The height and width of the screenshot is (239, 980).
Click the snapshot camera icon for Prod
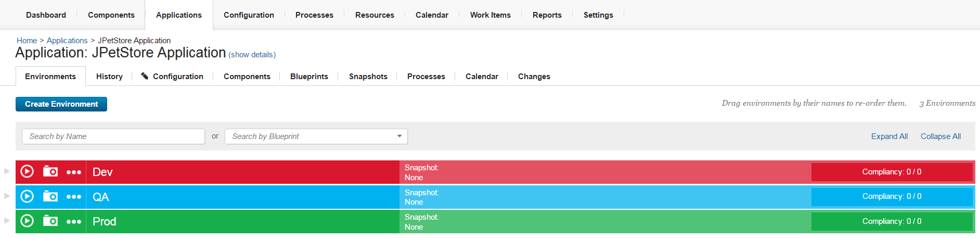pos(50,221)
